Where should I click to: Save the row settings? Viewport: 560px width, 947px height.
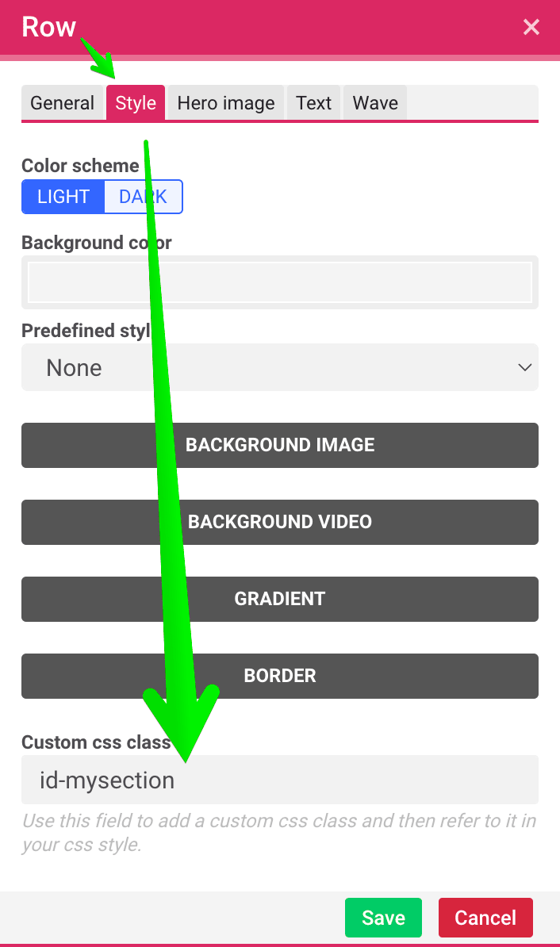pos(383,918)
